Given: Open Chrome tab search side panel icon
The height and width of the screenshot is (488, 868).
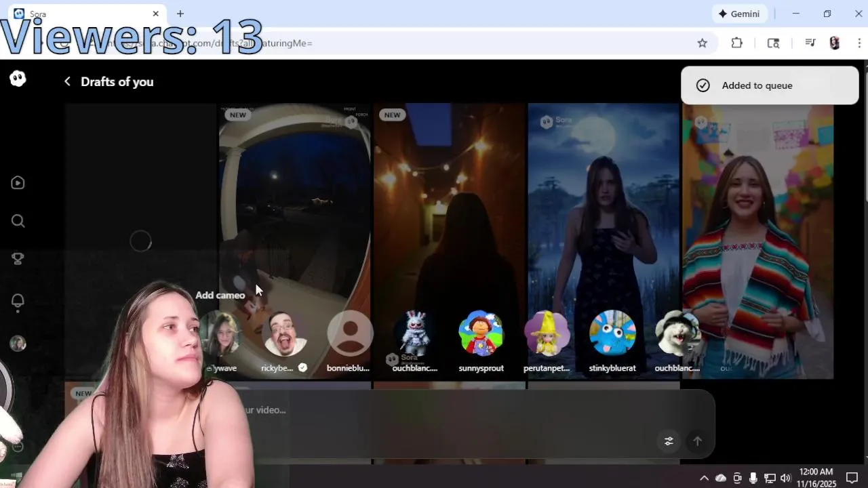Looking at the screenshot, I should click(x=773, y=43).
